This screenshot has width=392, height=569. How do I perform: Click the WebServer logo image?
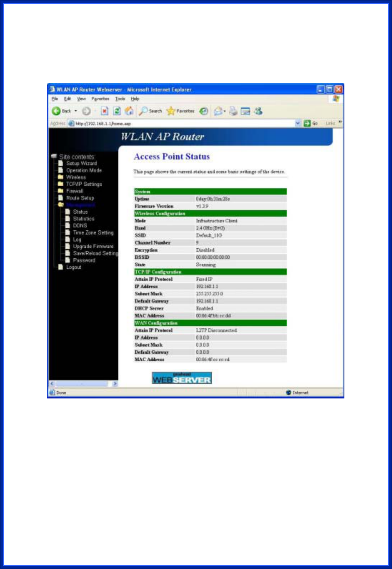[x=182, y=378]
